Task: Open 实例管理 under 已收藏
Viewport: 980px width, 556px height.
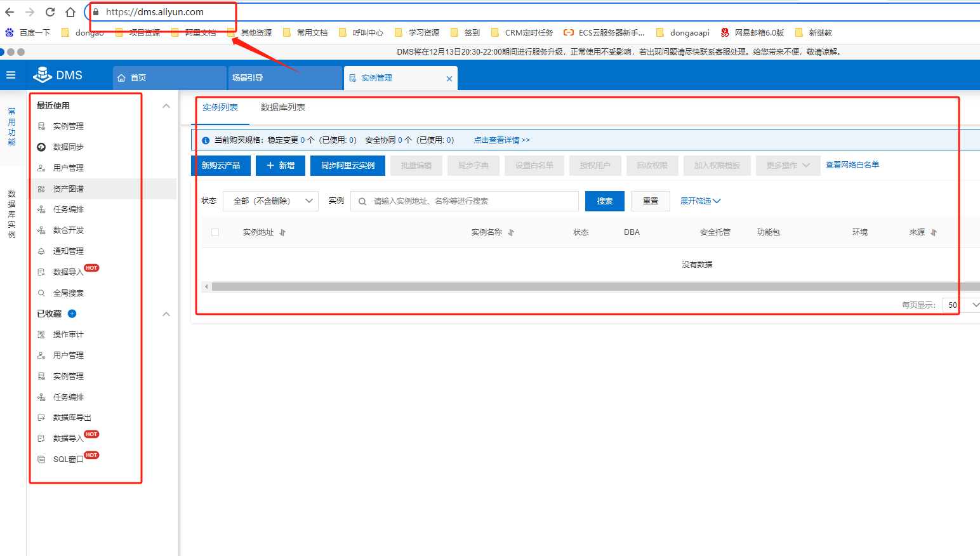Action: (x=69, y=376)
